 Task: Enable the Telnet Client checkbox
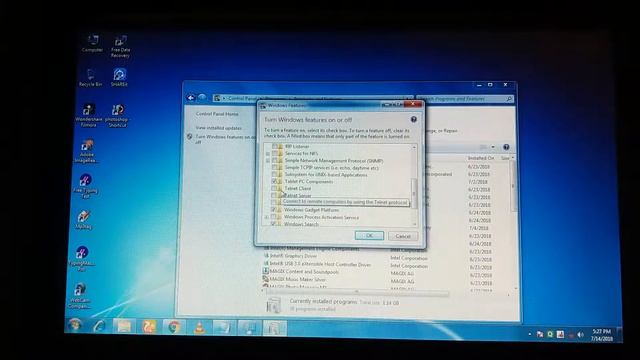point(274,188)
